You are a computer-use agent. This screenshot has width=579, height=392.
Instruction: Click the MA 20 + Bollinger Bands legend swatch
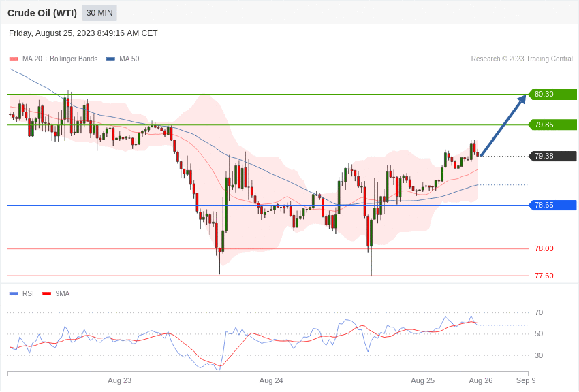[14, 59]
